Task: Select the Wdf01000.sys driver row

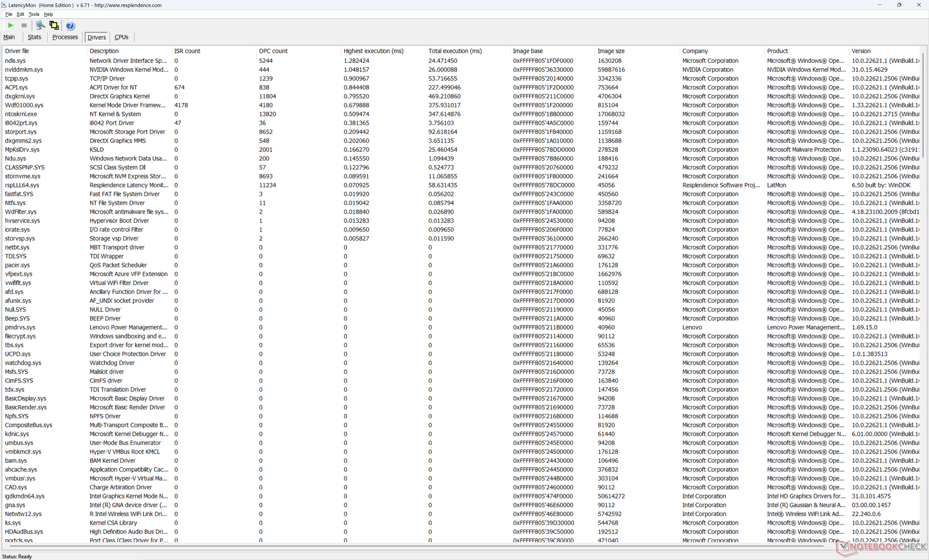Action: (462, 105)
